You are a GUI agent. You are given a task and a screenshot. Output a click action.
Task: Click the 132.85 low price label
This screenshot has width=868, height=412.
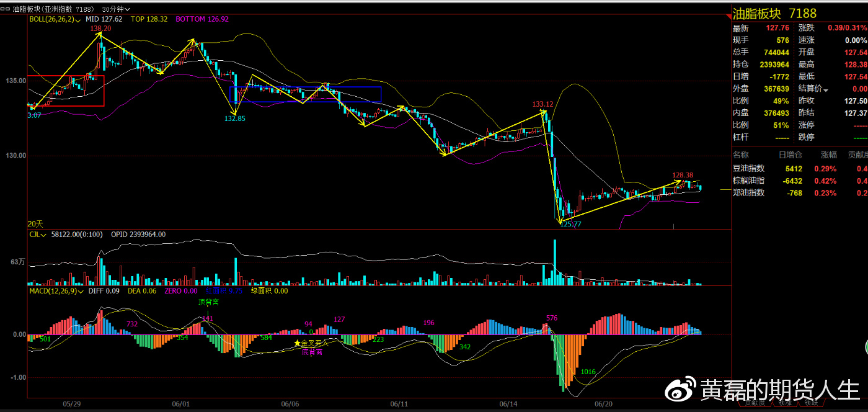coord(234,119)
